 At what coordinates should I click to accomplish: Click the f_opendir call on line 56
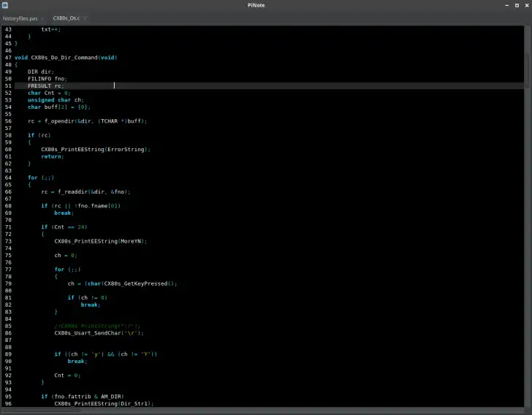pyautogui.click(x=58, y=121)
